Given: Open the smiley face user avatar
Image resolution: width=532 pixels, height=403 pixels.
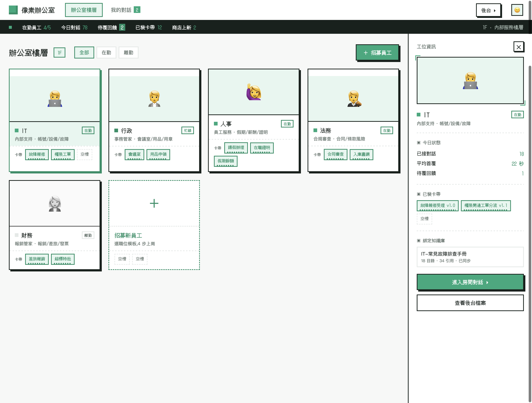Looking at the screenshot, I should tap(517, 10).
